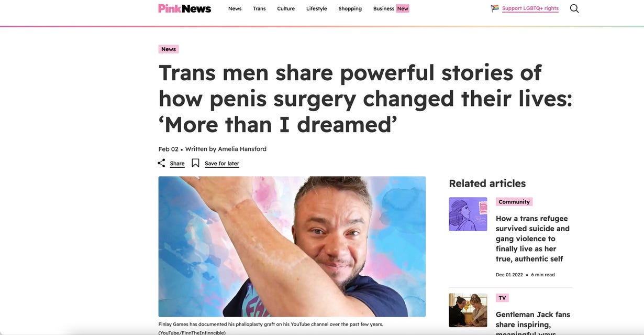Click the Share text link
644x335 pixels.
pos(177,164)
